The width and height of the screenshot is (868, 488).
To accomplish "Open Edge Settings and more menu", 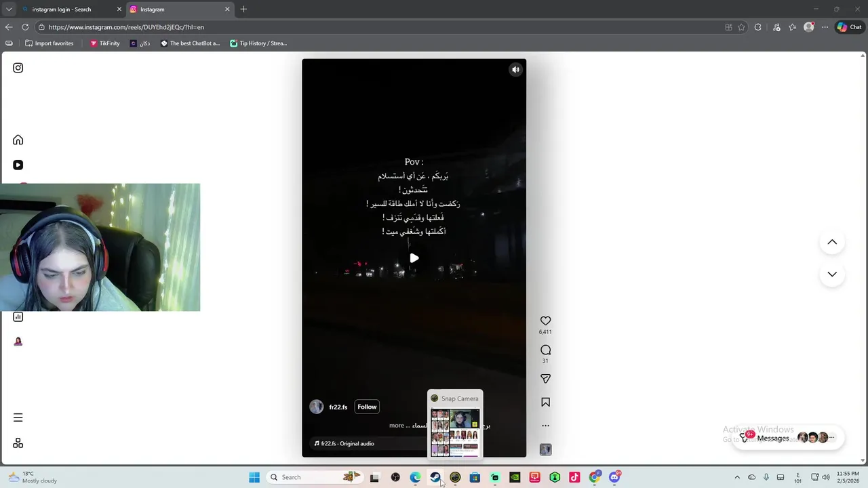I will click(825, 27).
